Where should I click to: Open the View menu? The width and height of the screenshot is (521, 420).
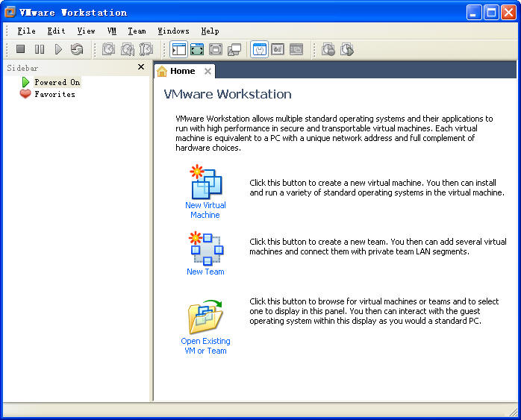86,31
